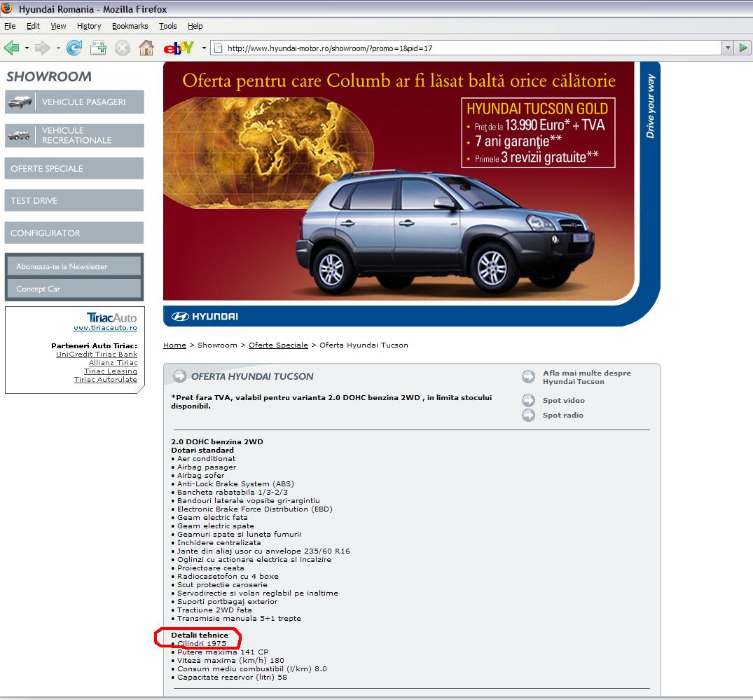Screen dimensions: 753x700
Task: Expand the Back button history dropdown
Action: [27, 48]
